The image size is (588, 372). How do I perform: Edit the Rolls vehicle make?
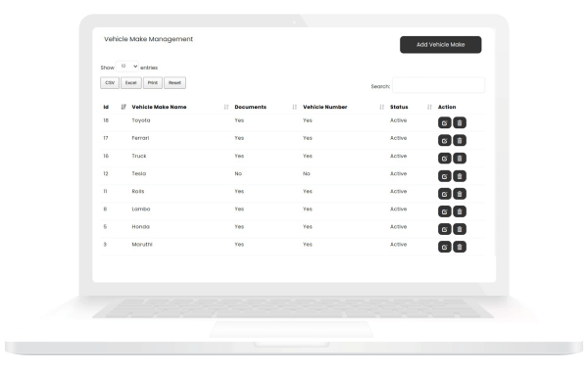[444, 194]
